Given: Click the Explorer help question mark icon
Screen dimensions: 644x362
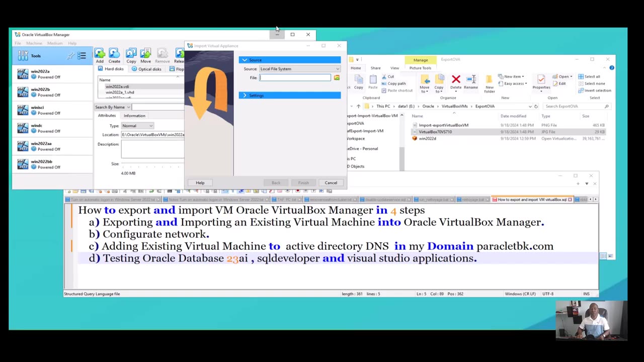Looking at the screenshot, I should (612, 68).
